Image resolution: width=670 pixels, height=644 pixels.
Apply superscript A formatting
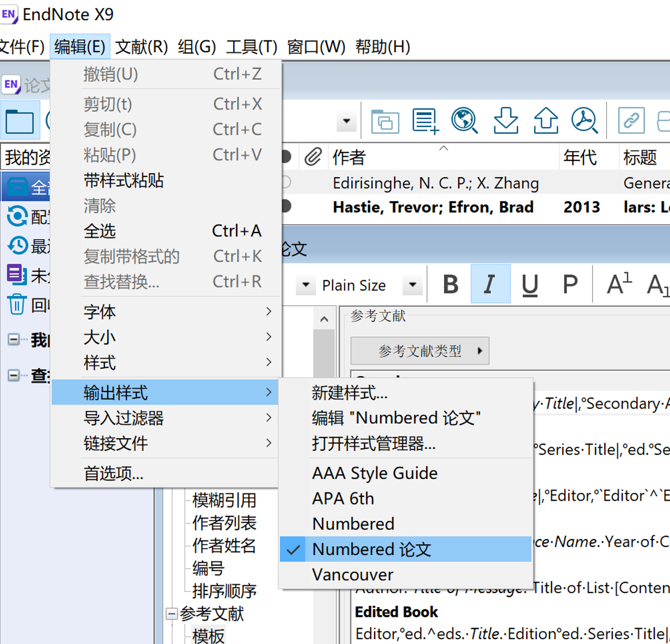pos(619,284)
